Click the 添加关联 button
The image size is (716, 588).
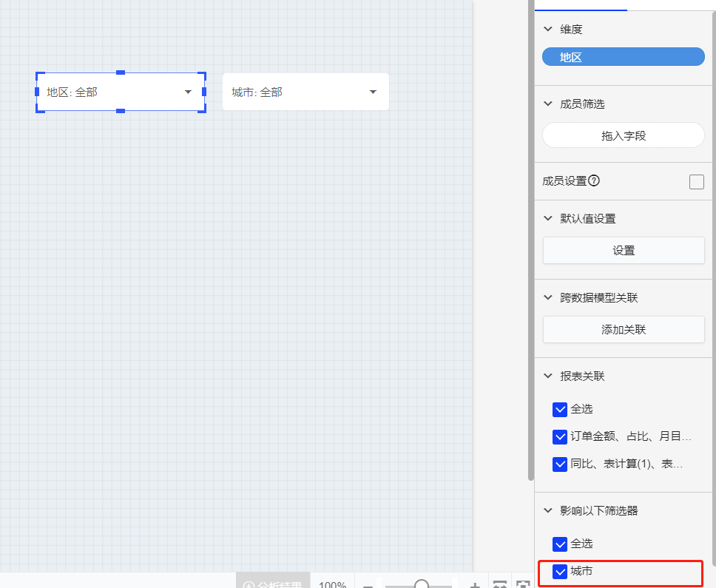(x=624, y=329)
